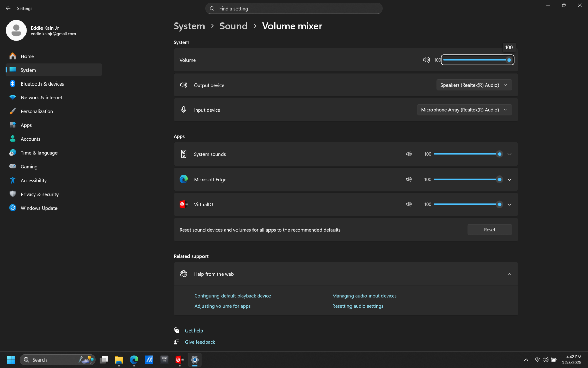588x368 pixels.
Task: Mute System sounds app volume
Action: 409,154
